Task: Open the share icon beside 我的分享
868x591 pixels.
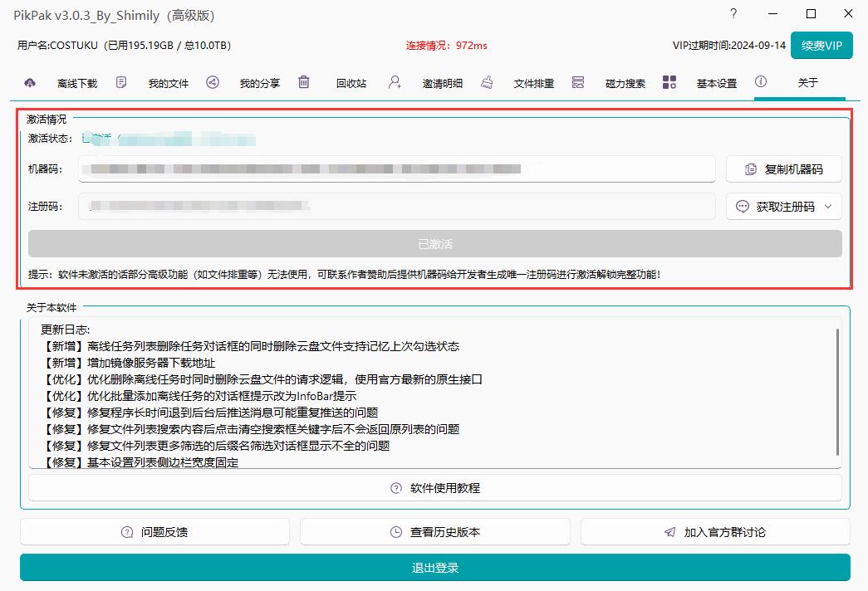Action: (213, 82)
